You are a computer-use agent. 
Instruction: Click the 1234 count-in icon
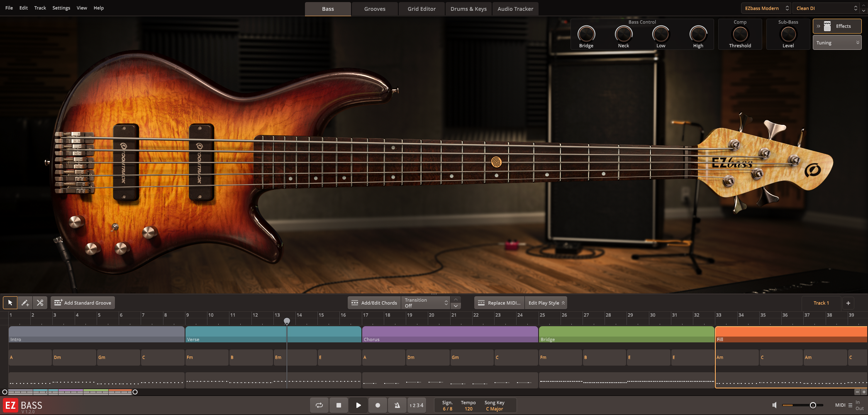point(417,405)
